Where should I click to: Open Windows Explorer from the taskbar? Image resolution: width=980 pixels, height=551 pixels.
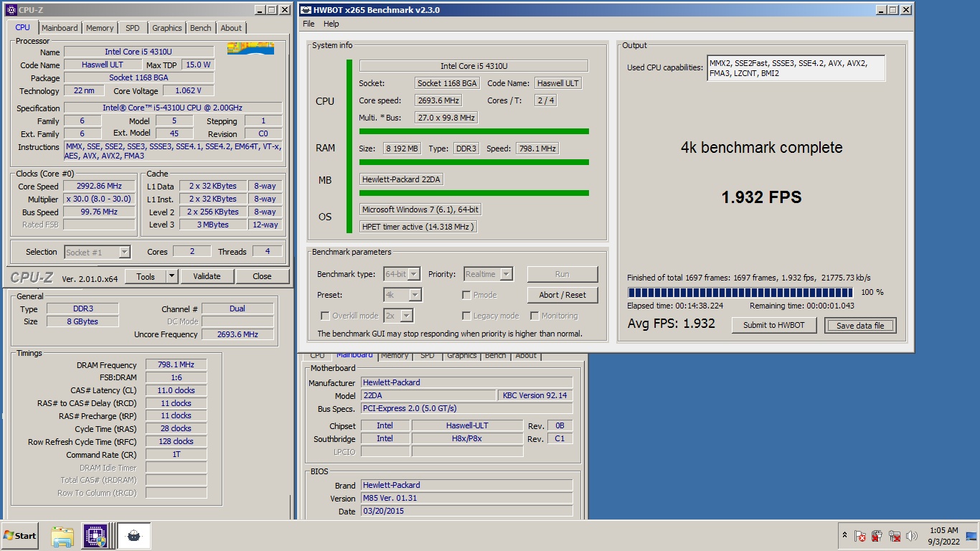(x=62, y=536)
